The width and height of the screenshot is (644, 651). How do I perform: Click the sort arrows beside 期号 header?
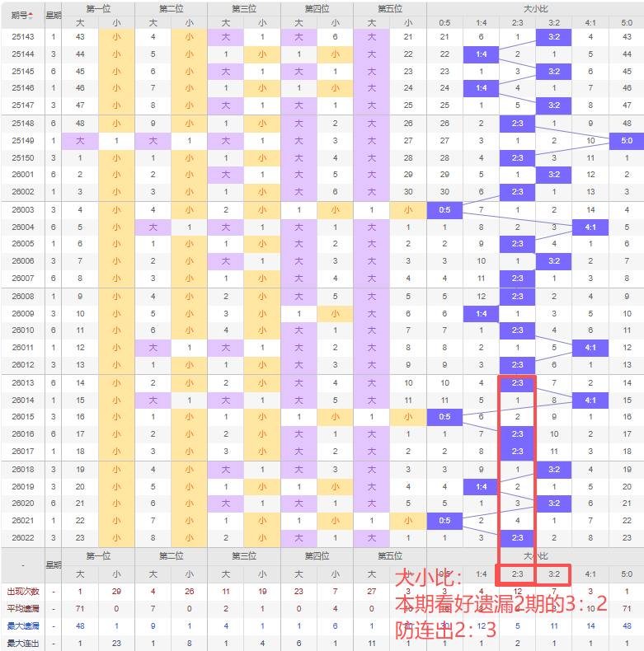tap(31, 16)
